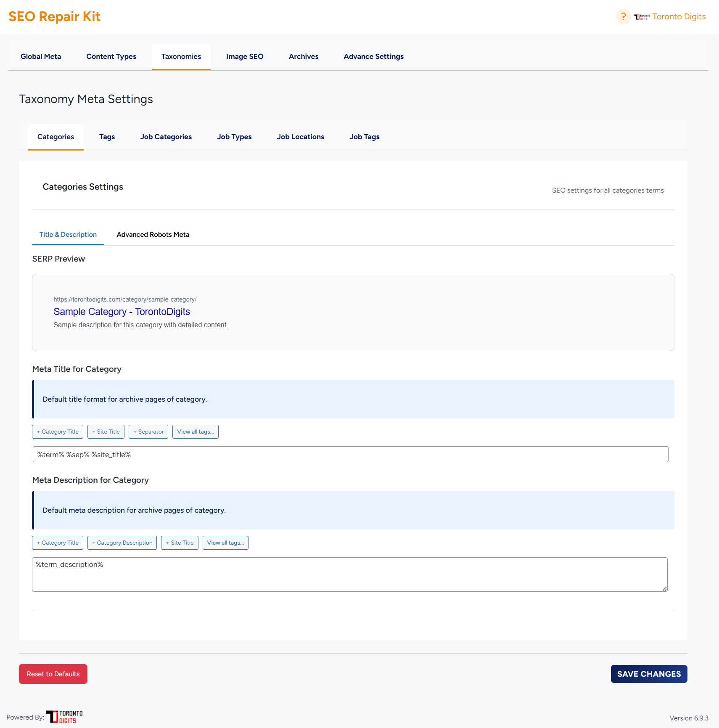Open the Global Meta tab
719x728 pixels.
[41, 56]
